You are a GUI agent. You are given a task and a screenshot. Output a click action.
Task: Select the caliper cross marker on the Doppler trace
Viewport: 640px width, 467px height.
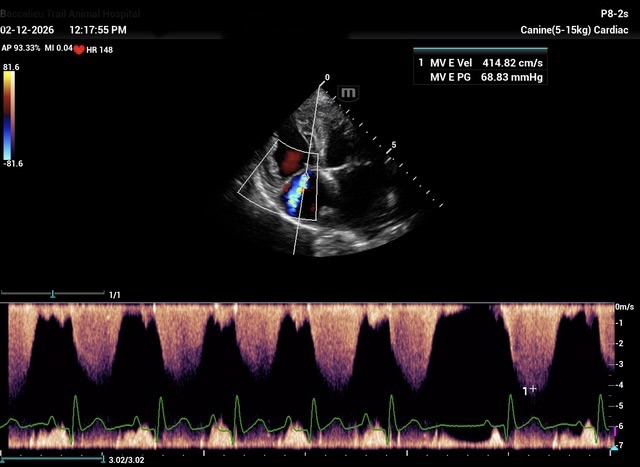532,387
